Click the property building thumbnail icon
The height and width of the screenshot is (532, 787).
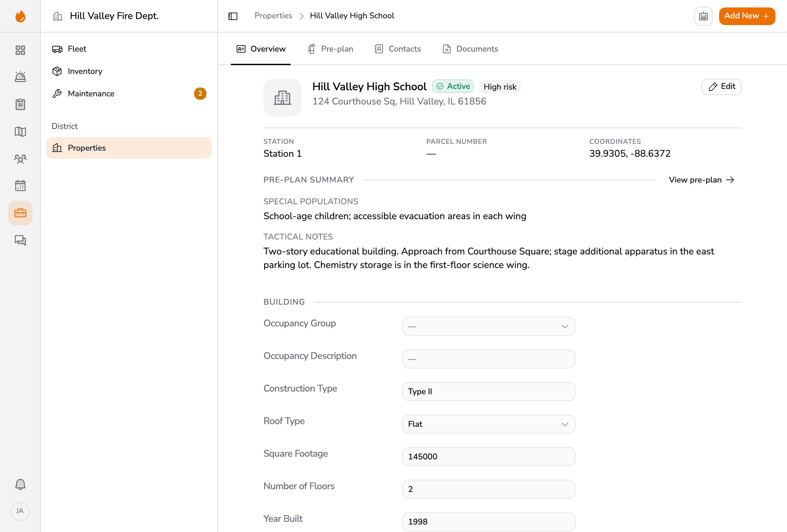tap(282, 98)
